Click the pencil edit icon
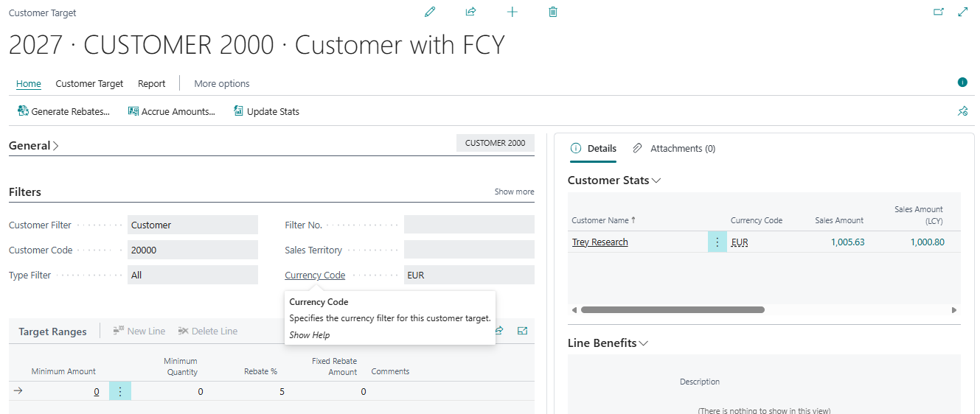This screenshot has width=980, height=414. pyautogui.click(x=430, y=12)
